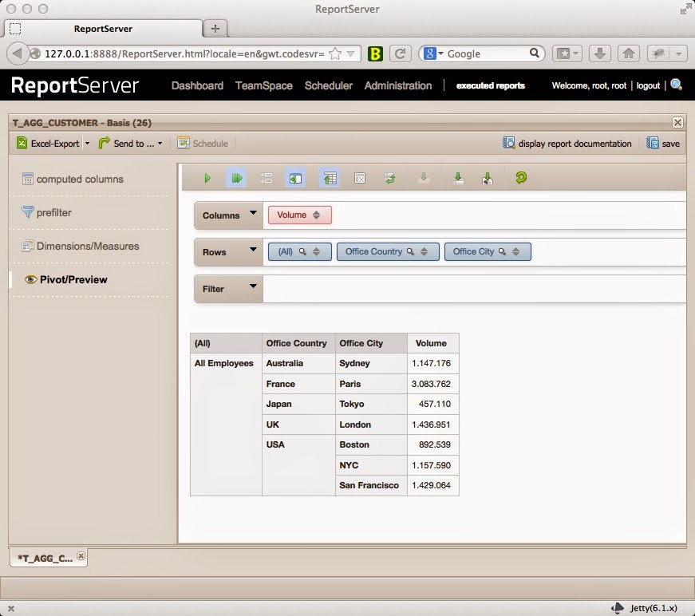The height and width of the screenshot is (616, 695).
Task: Click the browser home icon
Action: (629, 53)
